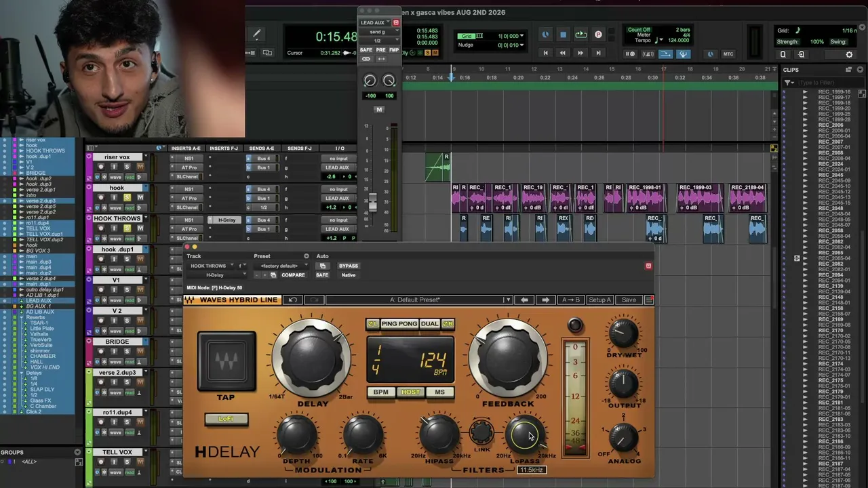Click the Waves plugin undo arrow
Screen dimensions: 868x488
click(292, 300)
